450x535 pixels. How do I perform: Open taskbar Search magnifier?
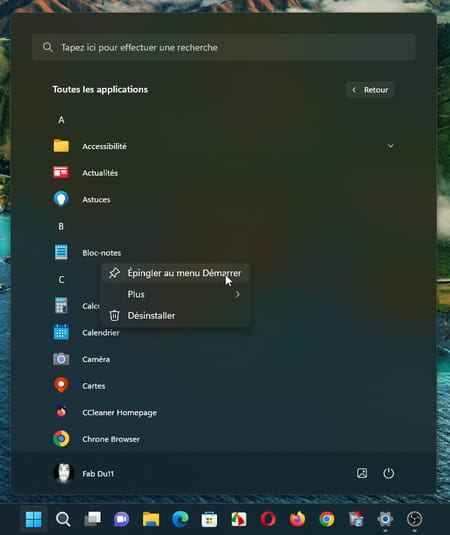click(x=63, y=519)
